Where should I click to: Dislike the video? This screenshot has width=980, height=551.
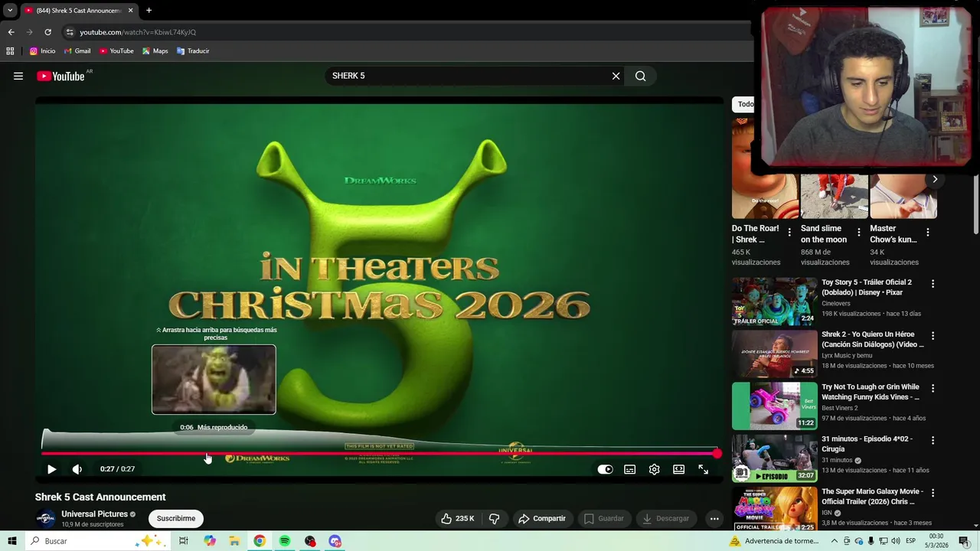(x=495, y=518)
